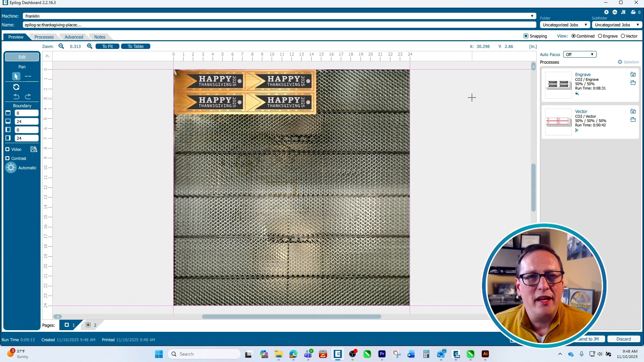The width and height of the screenshot is (644, 362).
Task: Open the Notes tab
Action: coord(100,37)
